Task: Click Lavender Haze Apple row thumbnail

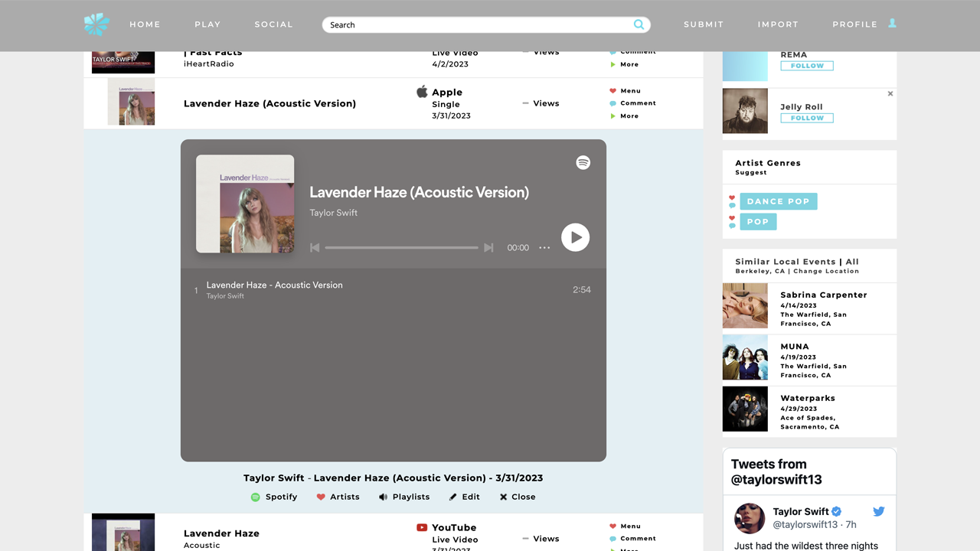Action: (131, 102)
